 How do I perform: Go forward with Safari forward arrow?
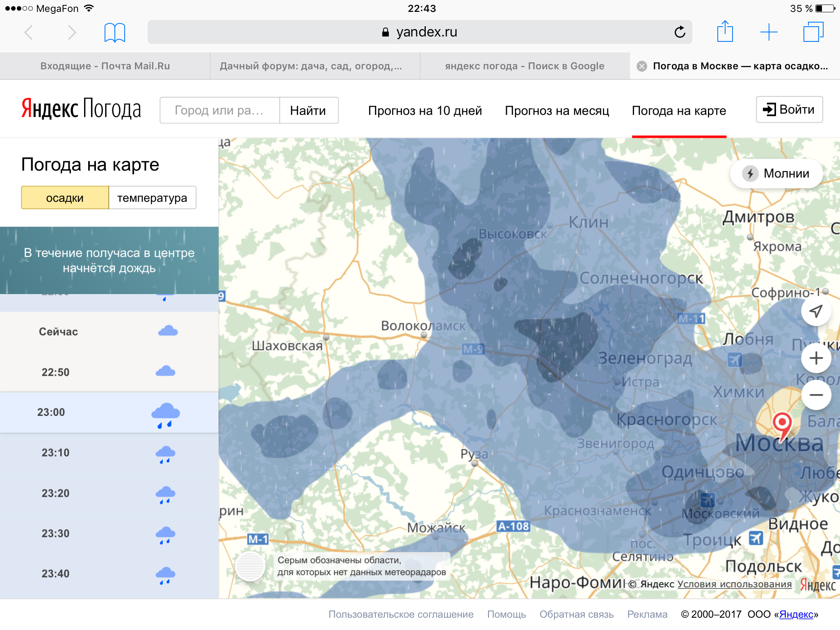point(72,32)
